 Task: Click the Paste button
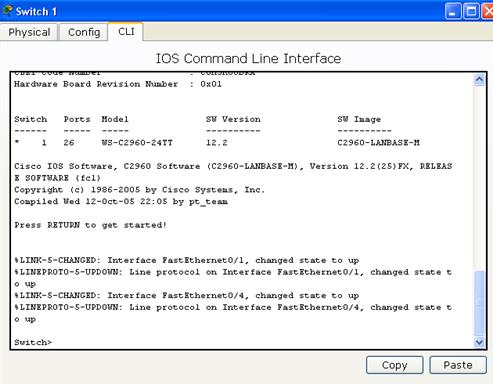pos(458,365)
